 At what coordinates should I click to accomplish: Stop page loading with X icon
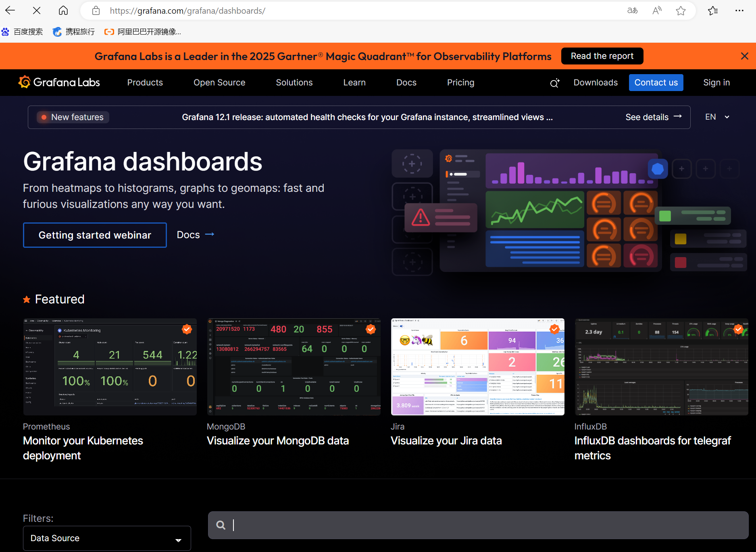pos(37,11)
